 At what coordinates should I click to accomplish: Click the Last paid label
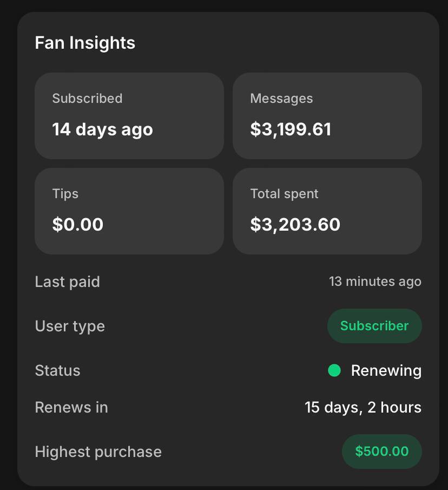(x=68, y=282)
